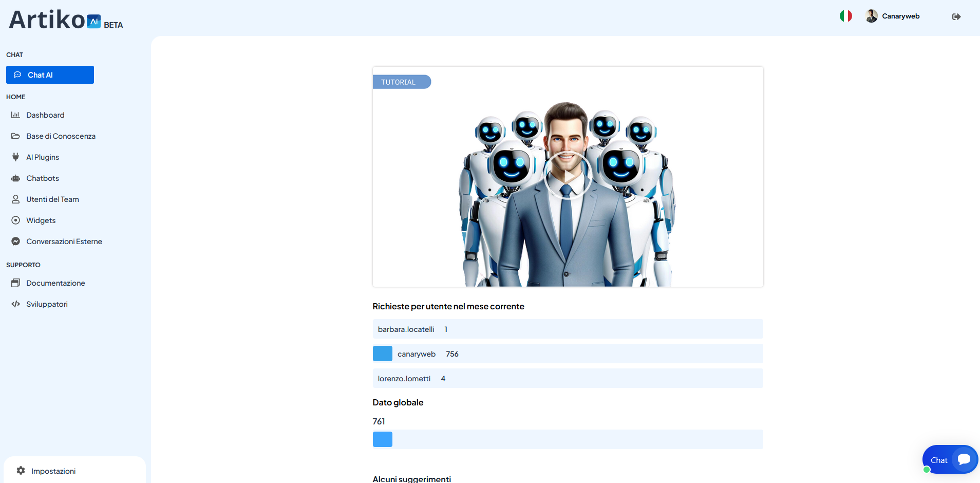Open Impostazioni settings
The width and height of the screenshot is (980, 483).
[53, 471]
